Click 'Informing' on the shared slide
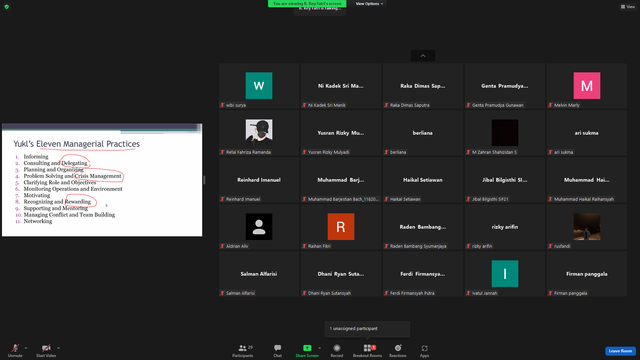The height and width of the screenshot is (360, 640). (36, 157)
